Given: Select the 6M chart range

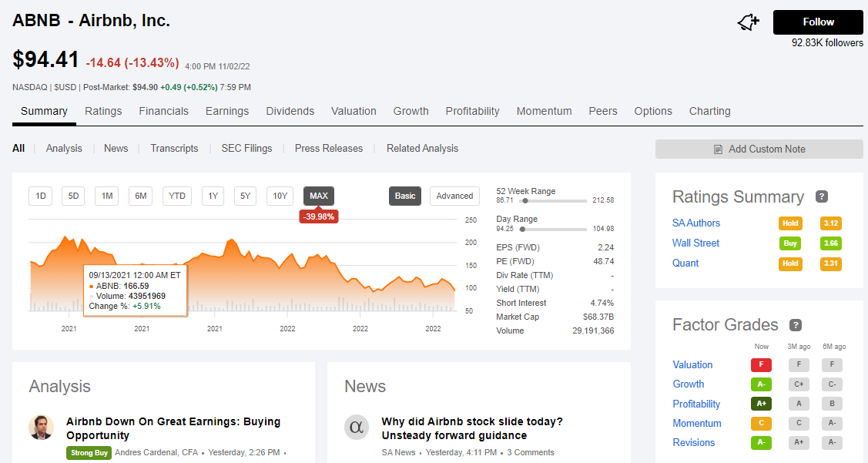Looking at the screenshot, I should click(141, 196).
